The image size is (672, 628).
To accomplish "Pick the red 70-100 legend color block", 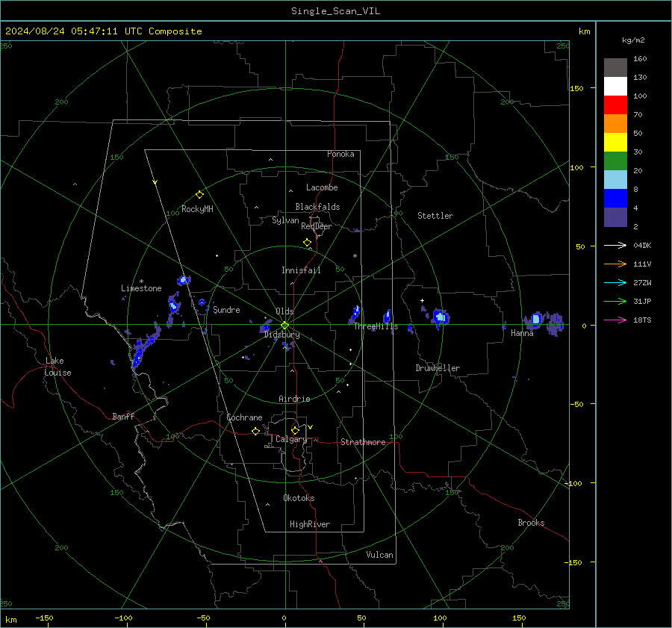I will click(615, 105).
